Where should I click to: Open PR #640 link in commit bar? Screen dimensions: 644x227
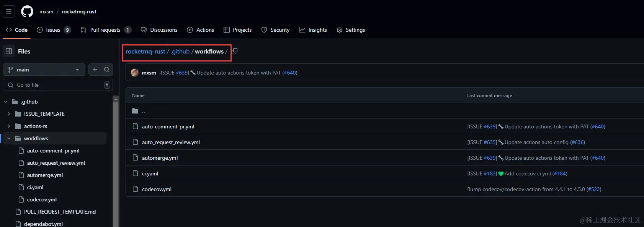coord(290,73)
